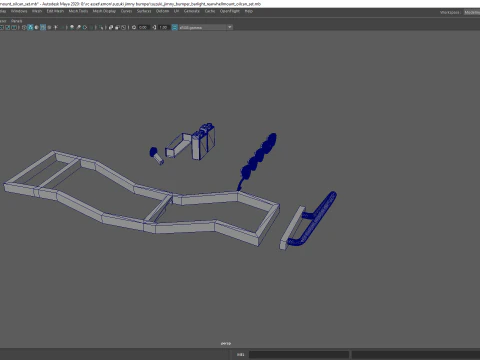Open the Windows menu
The width and height of the screenshot is (480, 360).
(x=19, y=11)
